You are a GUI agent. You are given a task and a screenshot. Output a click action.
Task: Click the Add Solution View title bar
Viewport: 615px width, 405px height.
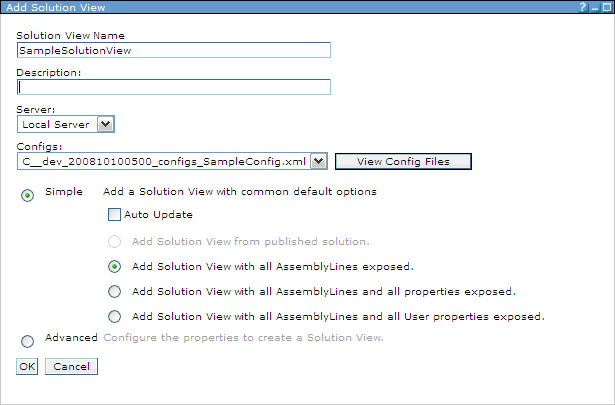290,7
